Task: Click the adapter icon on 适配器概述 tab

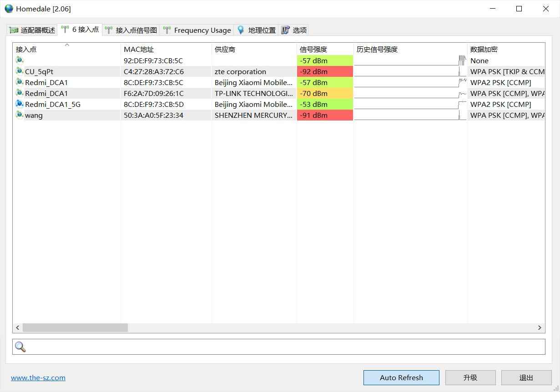Action: (13, 30)
